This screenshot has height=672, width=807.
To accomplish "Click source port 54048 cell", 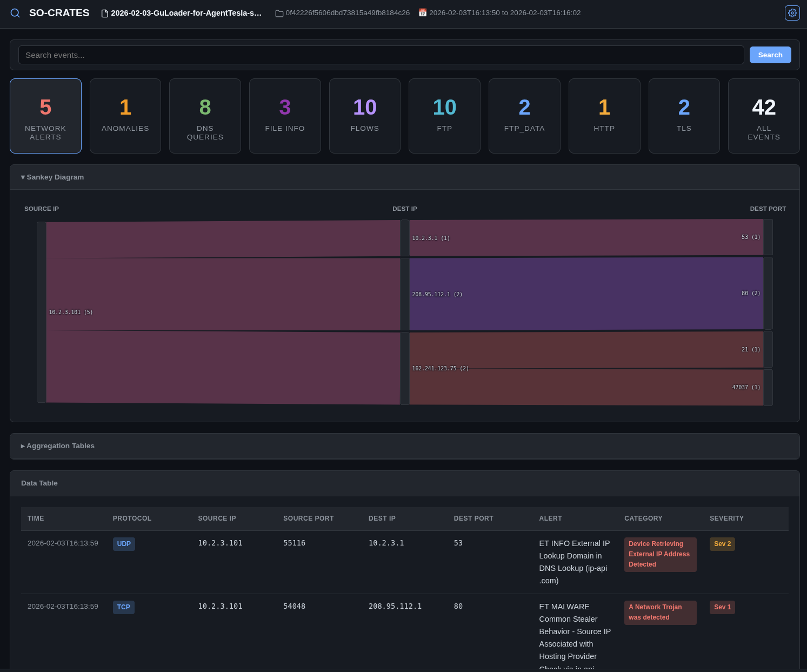I will pos(294,606).
